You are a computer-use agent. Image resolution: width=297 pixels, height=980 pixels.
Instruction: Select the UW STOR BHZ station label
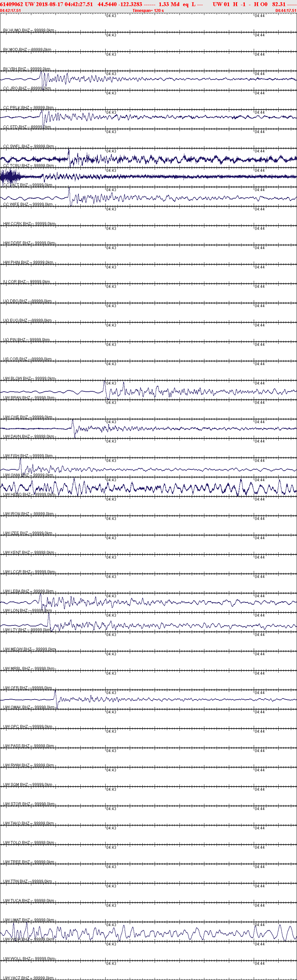(29, 804)
